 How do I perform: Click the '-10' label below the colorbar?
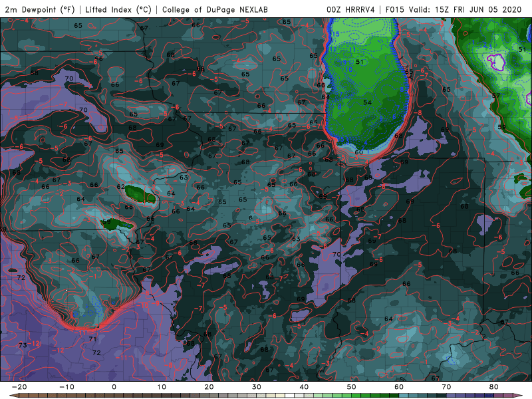pyautogui.click(x=66, y=387)
